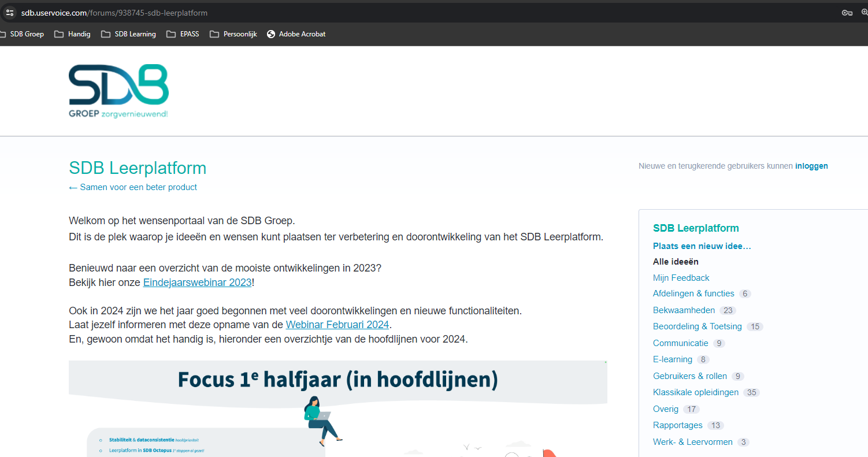Open the Beoordeling & Toetsing category

click(698, 326)
